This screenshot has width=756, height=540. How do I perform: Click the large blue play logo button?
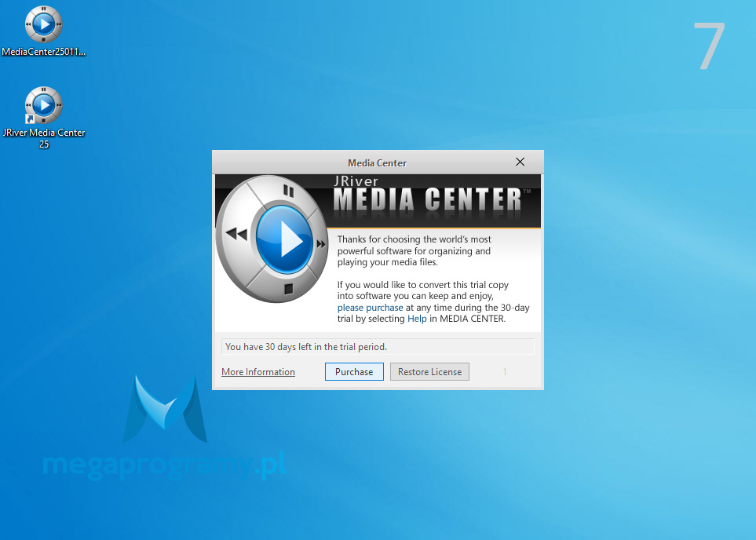(284, 239)
